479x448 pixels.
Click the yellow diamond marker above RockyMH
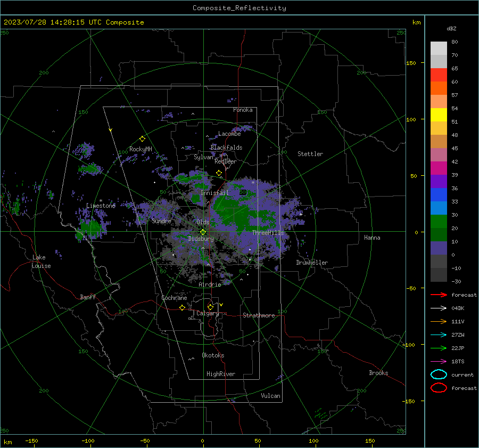point(142,139)
